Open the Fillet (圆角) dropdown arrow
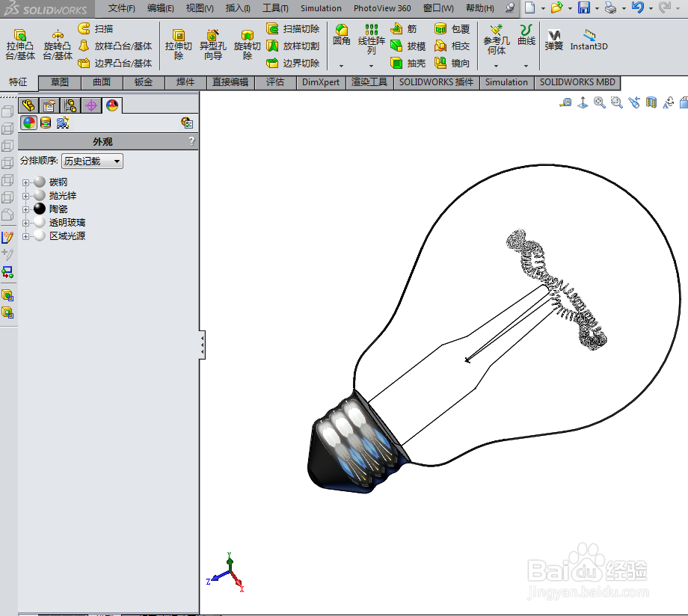The width and height of the screenshot is (688, 616). 341,66
